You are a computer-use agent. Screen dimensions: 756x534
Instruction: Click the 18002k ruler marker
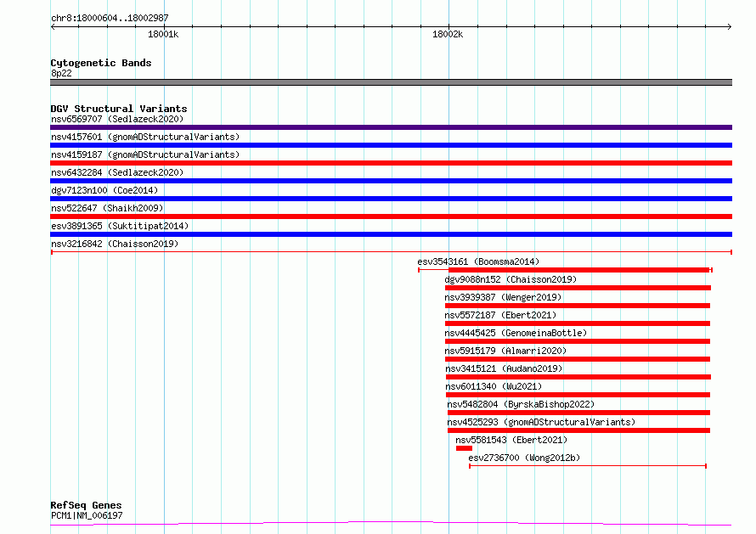[448, 34]
